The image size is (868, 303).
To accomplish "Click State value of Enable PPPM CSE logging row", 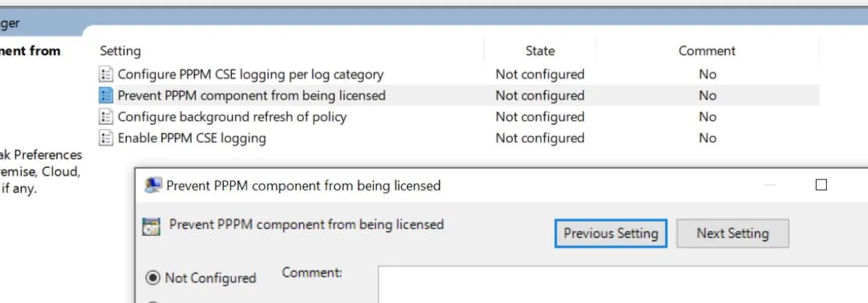I will (540, 138).
